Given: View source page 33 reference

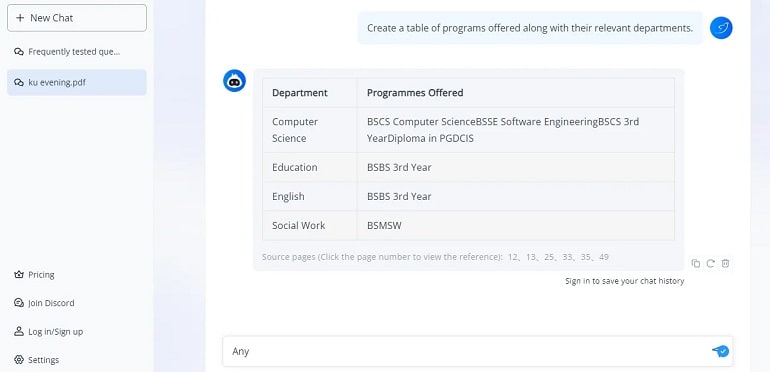Looking at the screenshot, I should [567, 257].
